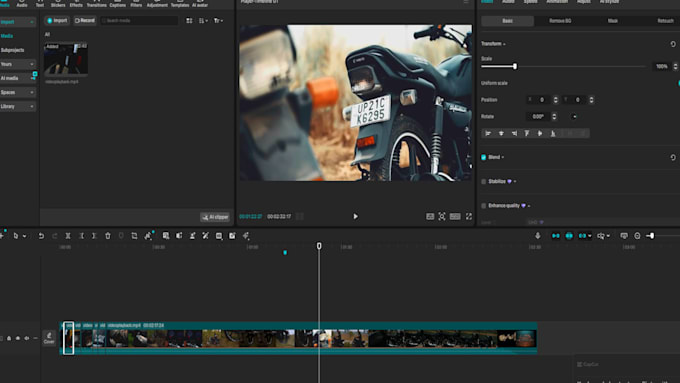Open Subprojects in the sidebar
The width and height of the screenshot is (680, 383).
(13, 50)
